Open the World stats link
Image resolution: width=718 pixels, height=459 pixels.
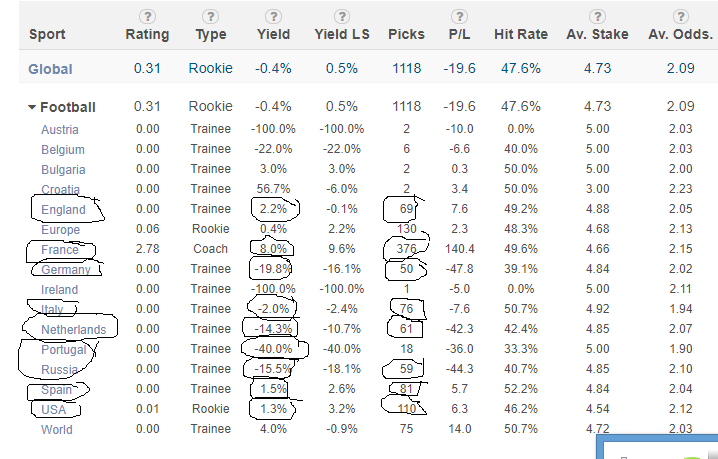[x=57, y=430]
